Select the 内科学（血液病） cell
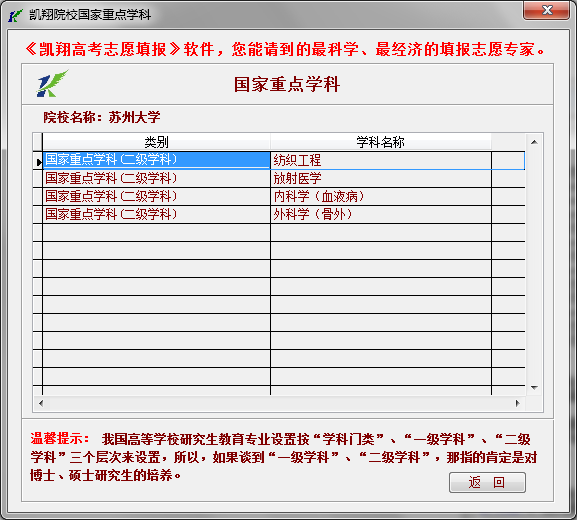The width and height of the screenshot is (577, 520). [x=381, y=197]
